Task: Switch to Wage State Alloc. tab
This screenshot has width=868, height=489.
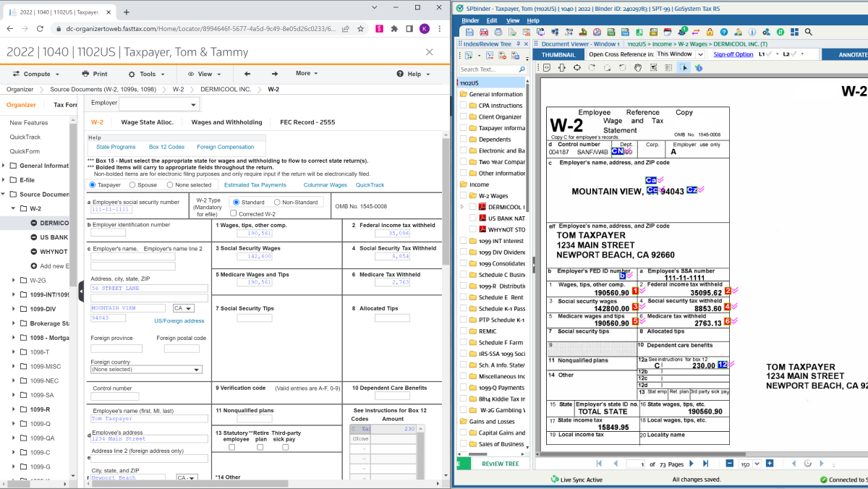Action: tap(147, 122)
